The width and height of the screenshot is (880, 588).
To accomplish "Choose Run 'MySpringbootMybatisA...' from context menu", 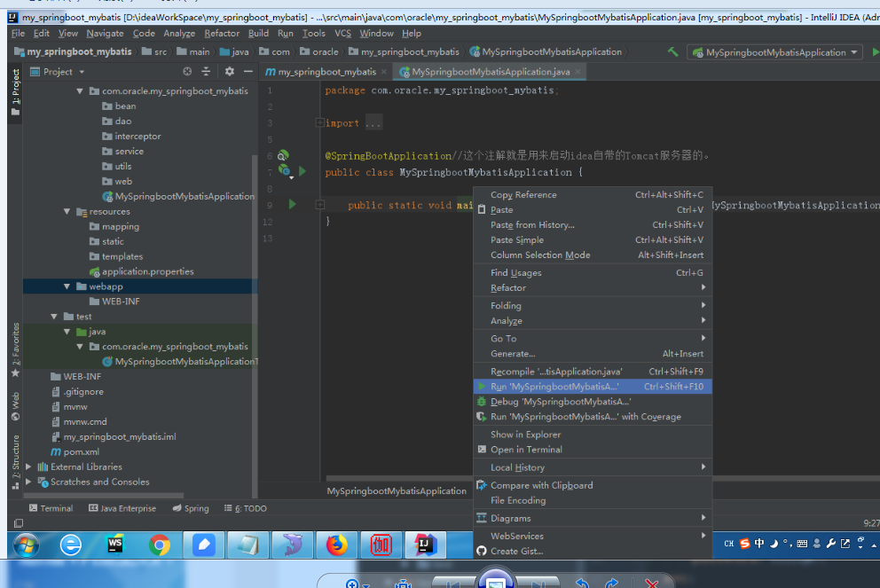I will point(593,387).
